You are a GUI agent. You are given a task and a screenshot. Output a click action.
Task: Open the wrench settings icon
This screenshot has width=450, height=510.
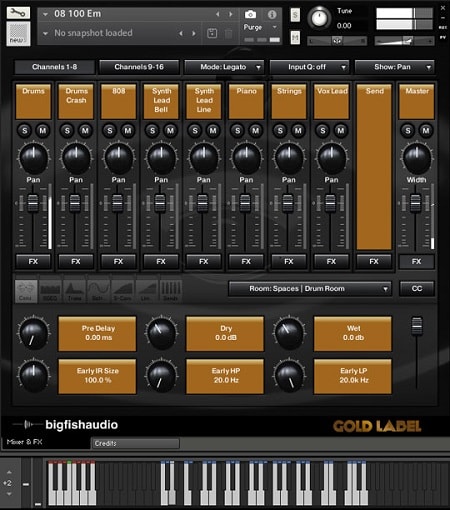pos(18,13)
